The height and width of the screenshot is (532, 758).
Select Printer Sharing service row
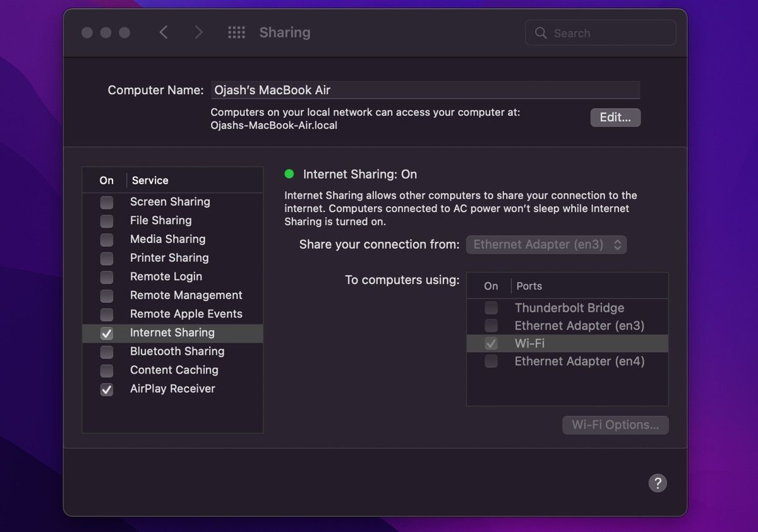coord(172,257)
